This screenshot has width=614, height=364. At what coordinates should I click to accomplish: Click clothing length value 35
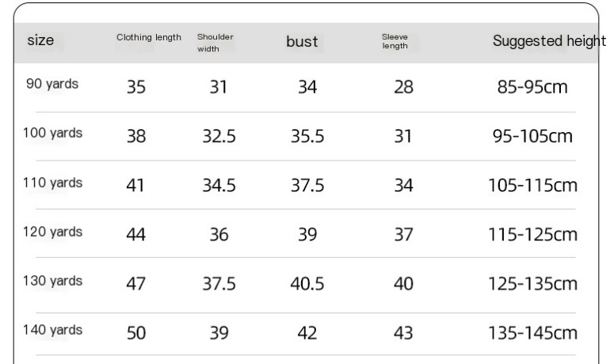(136, 87)
